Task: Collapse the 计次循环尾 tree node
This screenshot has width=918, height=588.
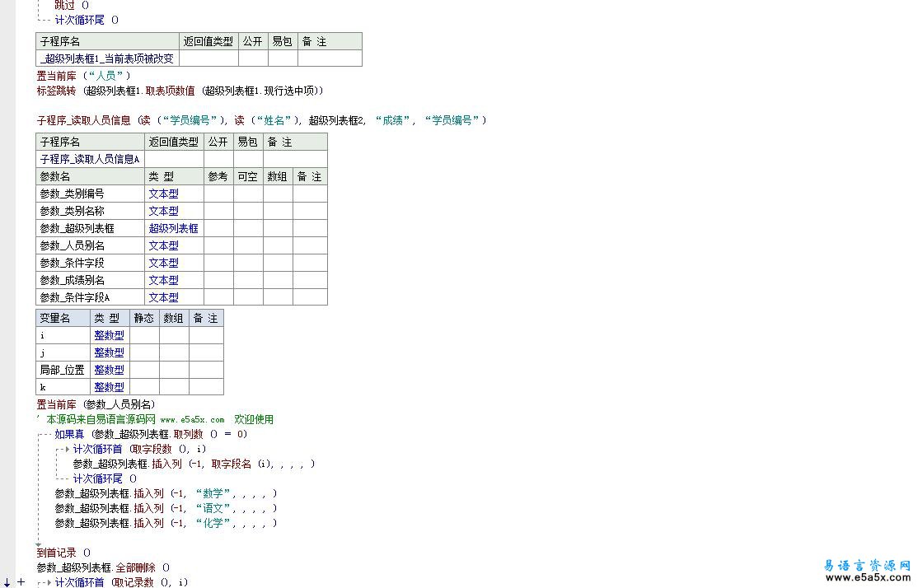Action: pyautogui.click(x=41, y=19)
